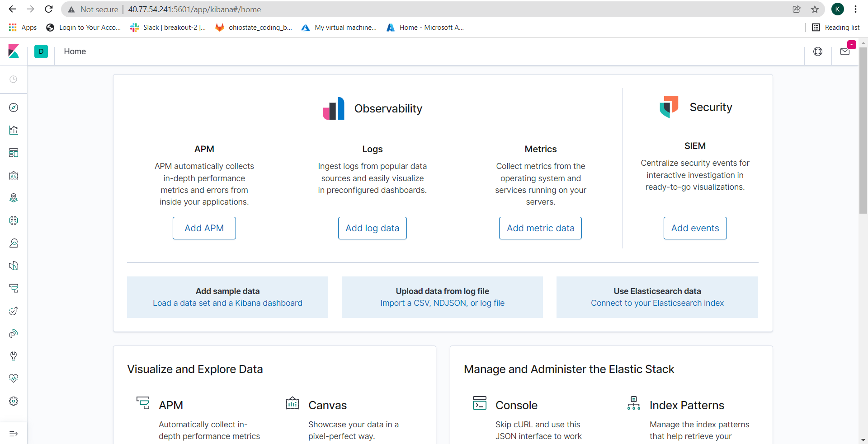Expand the side navigation menu
Screen dimensions: 868x444
14,434
